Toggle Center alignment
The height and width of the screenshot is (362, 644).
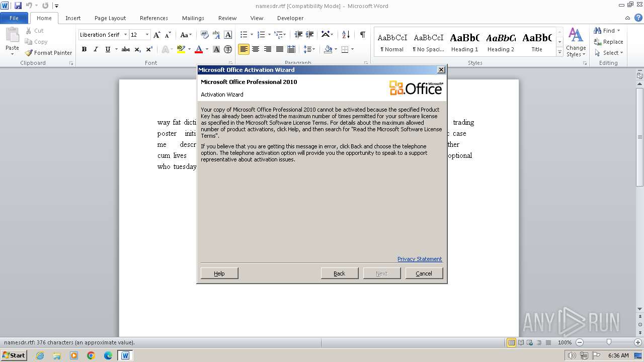(256, 49)
